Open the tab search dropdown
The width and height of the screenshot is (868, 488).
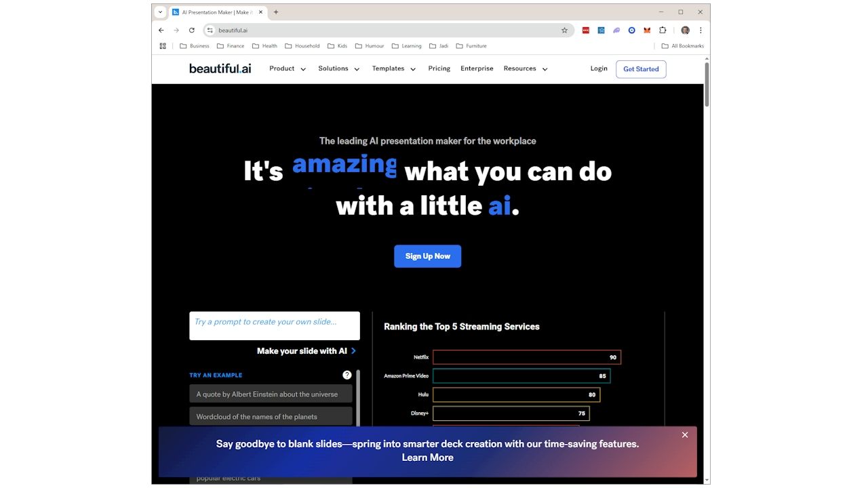pyautogui.click(x=160, y=12)
